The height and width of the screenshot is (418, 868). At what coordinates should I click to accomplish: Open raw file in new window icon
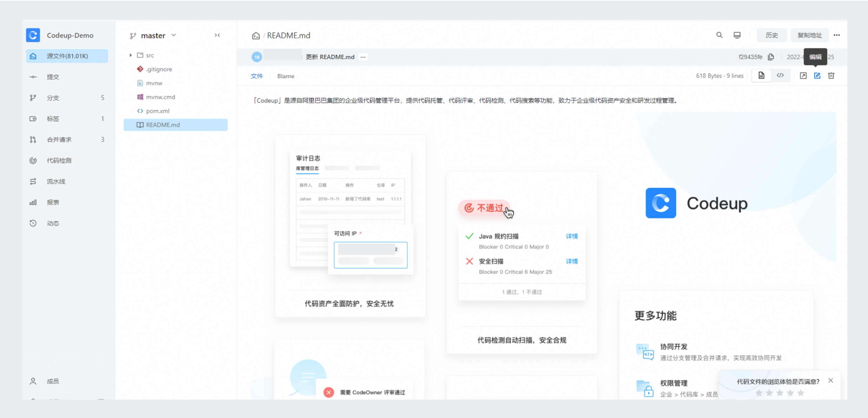pos(803,75)
